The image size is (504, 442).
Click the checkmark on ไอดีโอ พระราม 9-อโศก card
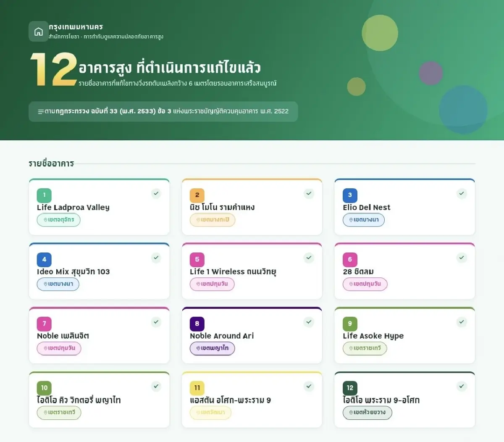462,386
